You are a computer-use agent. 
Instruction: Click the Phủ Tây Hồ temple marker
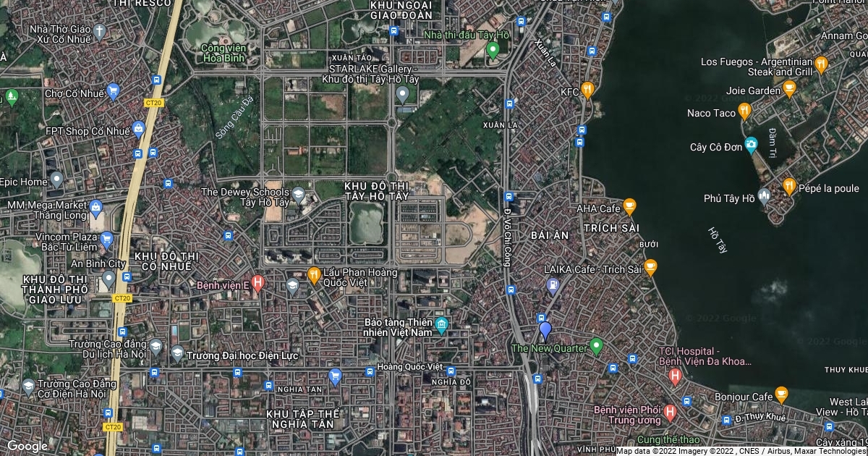(x=765, y=197)
